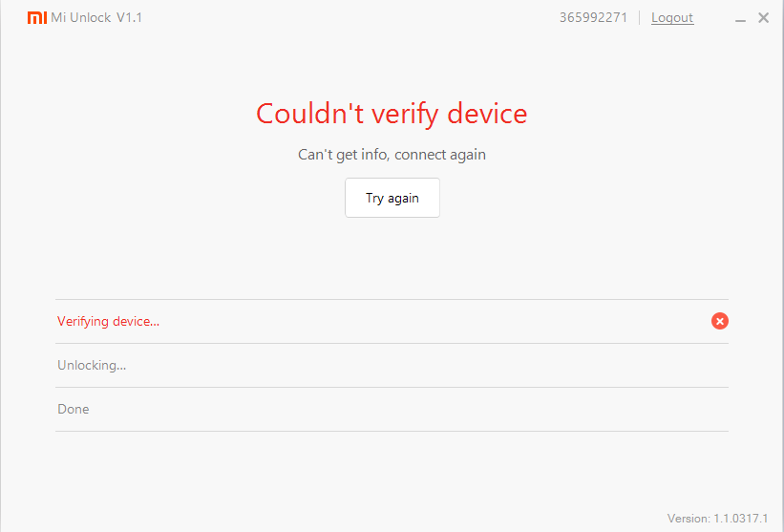Click the line between Verifying device and Unlocking

pos(392,343)
